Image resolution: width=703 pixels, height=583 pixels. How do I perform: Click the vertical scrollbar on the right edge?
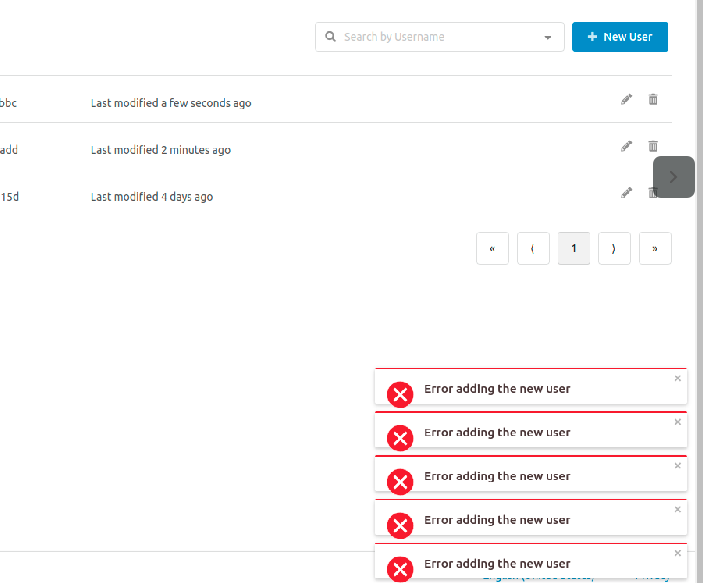699,292
